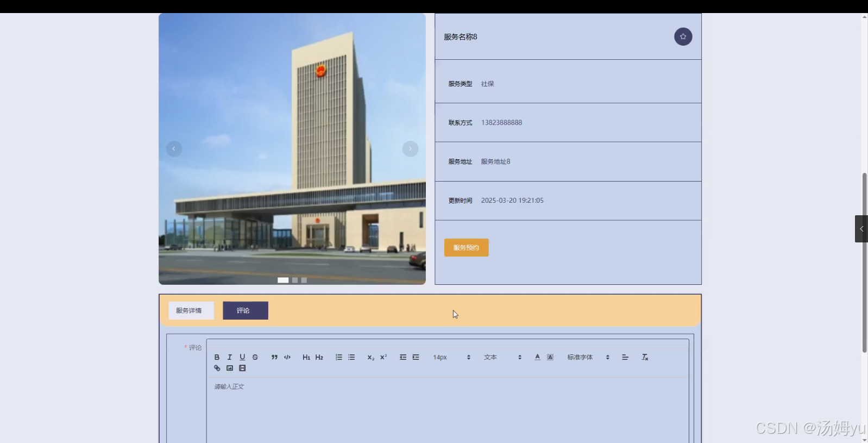The image size is (868, 443).
Task: Go to next carousel image
Action: coord(410,149)
